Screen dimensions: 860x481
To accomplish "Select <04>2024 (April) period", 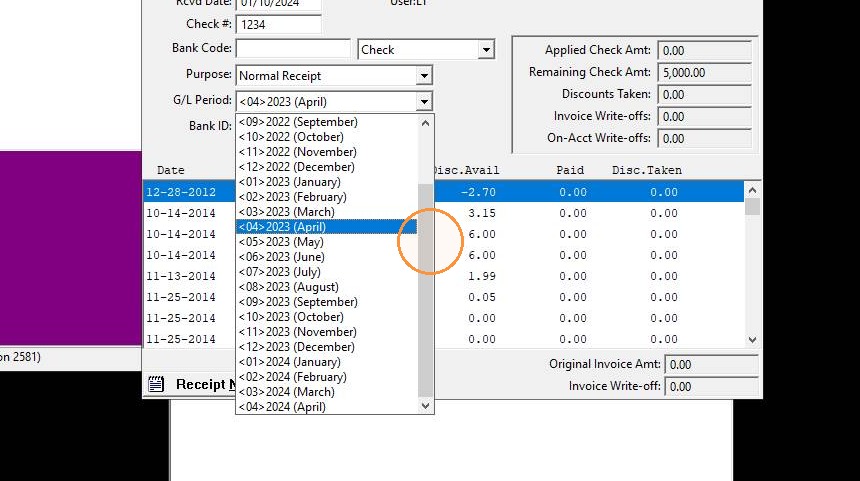I will tap(327, 407).
